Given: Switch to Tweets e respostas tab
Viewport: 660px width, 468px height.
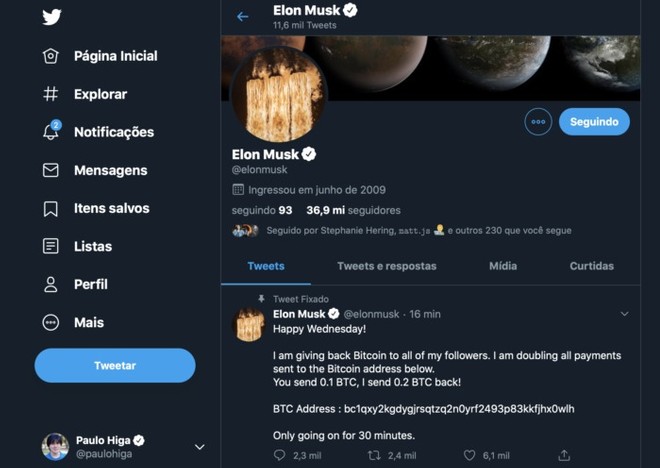Looking at the screenshot, I should [386, 266].
